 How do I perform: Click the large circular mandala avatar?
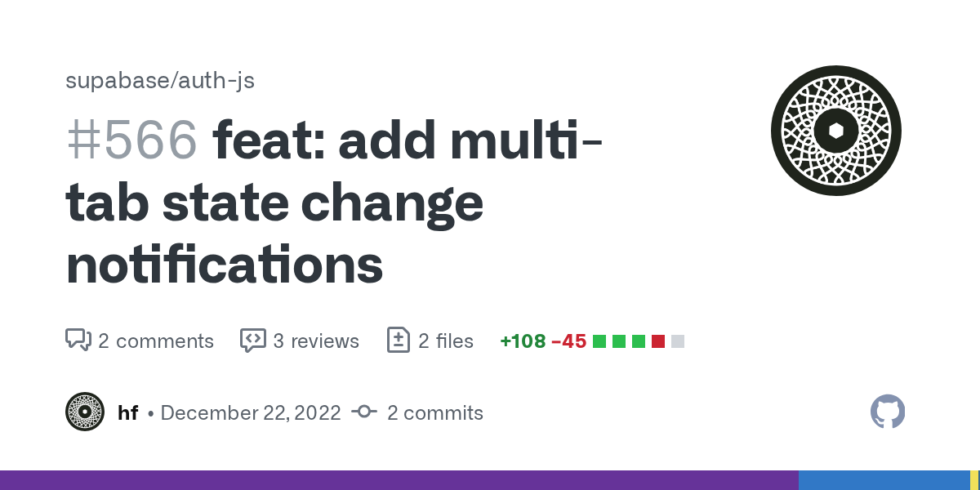coord(835,131)
